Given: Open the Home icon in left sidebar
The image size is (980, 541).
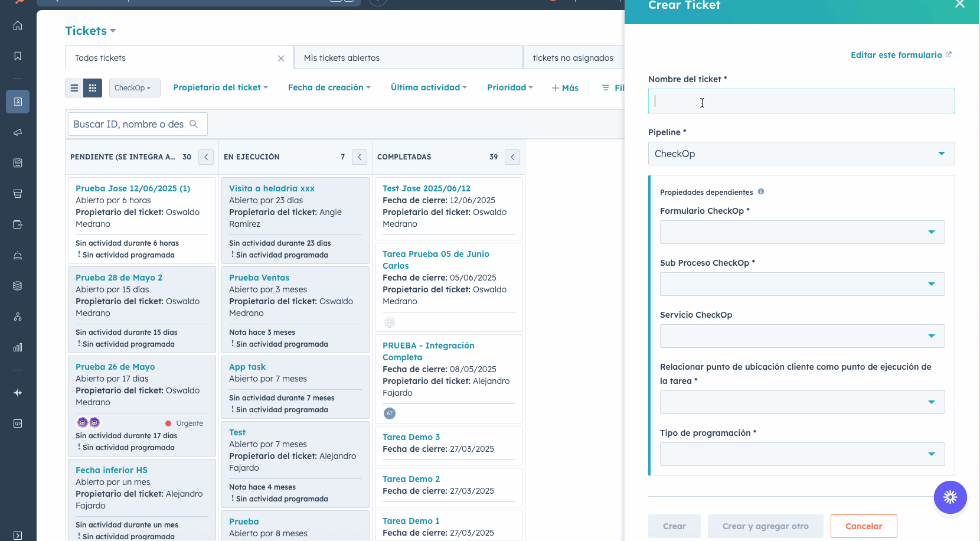Looking at the screenshot, I should (18, 25).
